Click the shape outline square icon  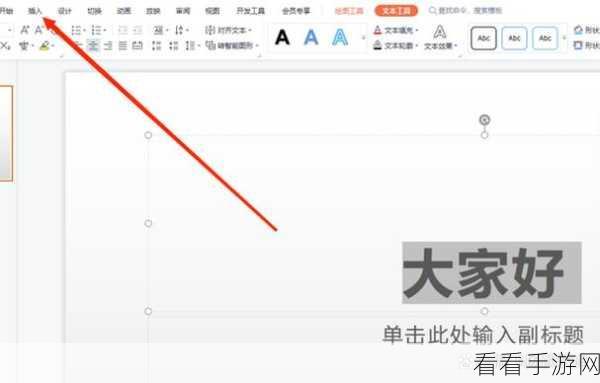578,46
